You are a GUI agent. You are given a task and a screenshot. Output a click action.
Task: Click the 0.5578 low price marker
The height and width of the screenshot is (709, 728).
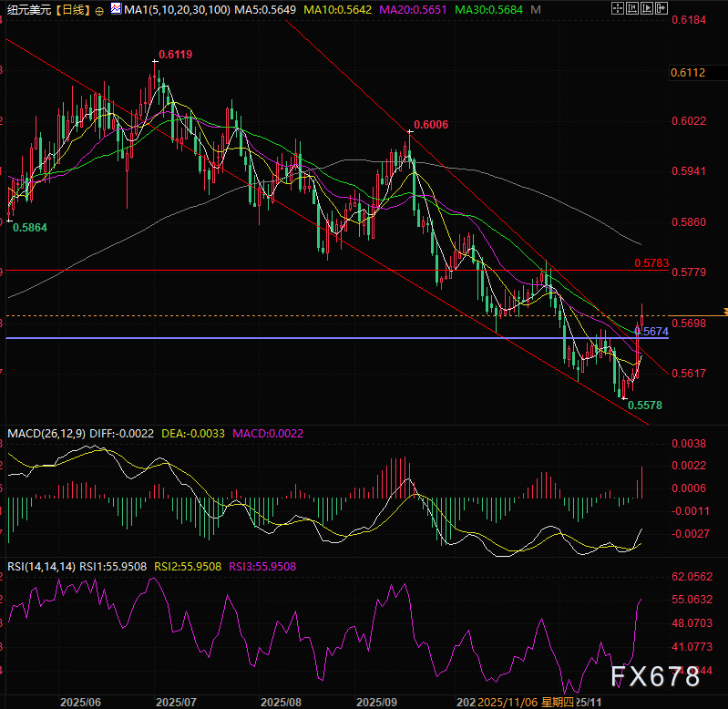645,404
